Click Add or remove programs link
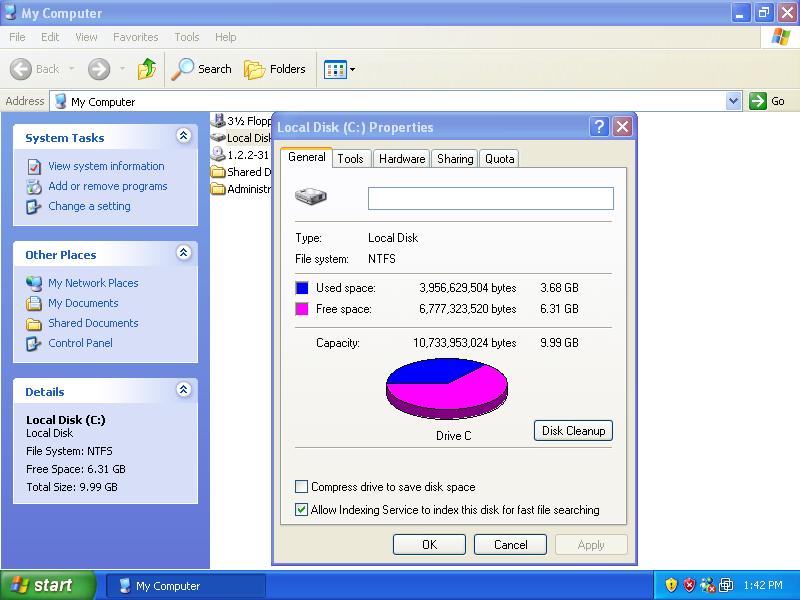 click(x=108, y=186)
